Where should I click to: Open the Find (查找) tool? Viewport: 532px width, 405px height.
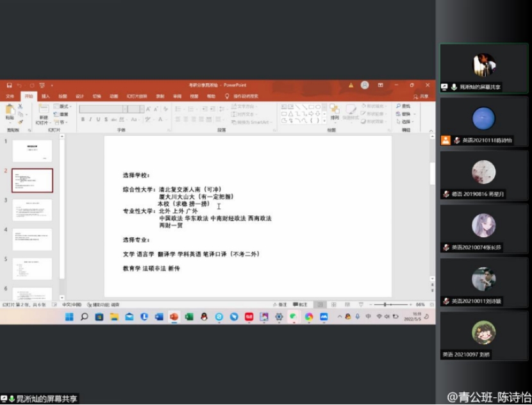pos(403,106)
